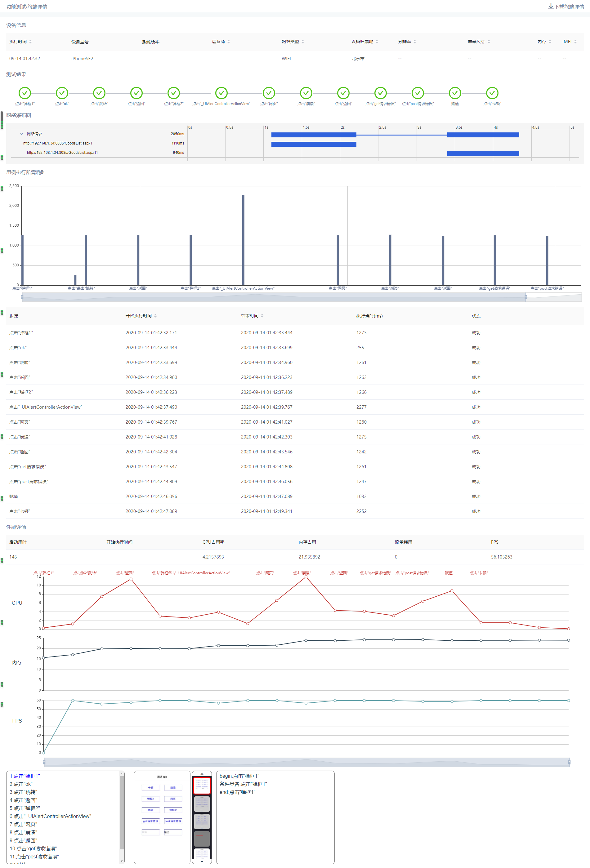Sort by 设备归属地 column arrows

[377, 42]
